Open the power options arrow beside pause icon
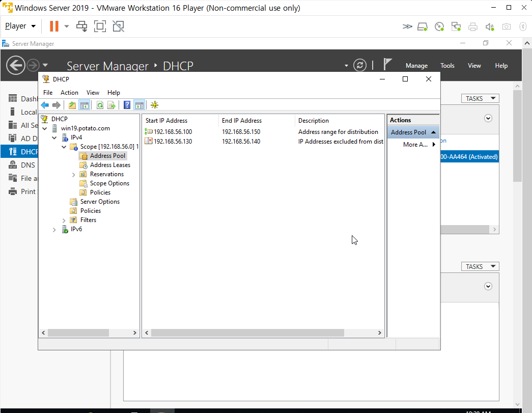Image resolution: width=532 pixels, height=413 pixels. 67,26
